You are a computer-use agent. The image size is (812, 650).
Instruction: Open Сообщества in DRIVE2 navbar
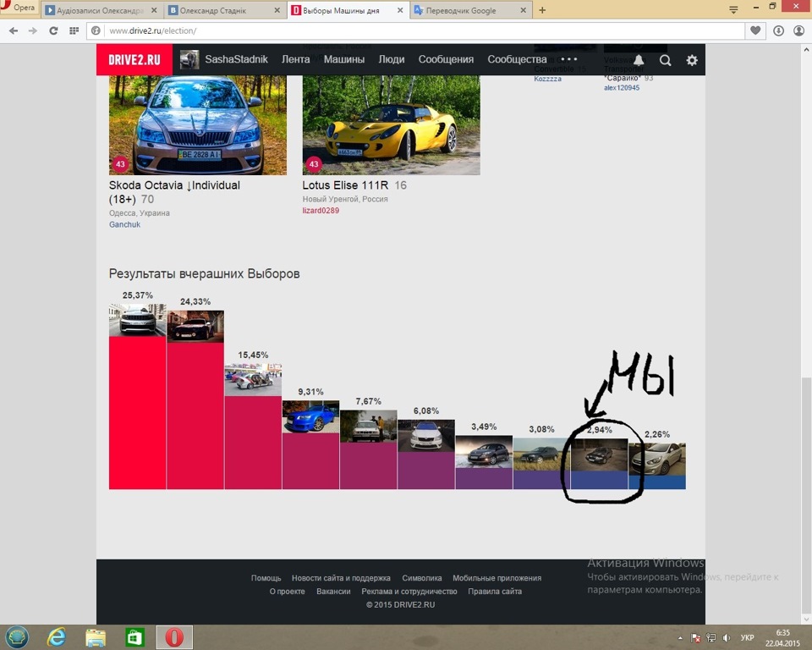517,59
